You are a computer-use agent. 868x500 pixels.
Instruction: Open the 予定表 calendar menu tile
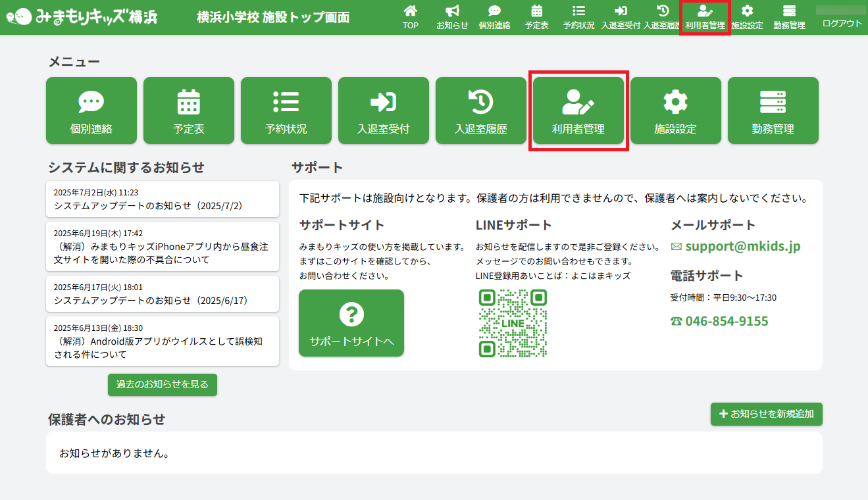(x=189, y=111)
